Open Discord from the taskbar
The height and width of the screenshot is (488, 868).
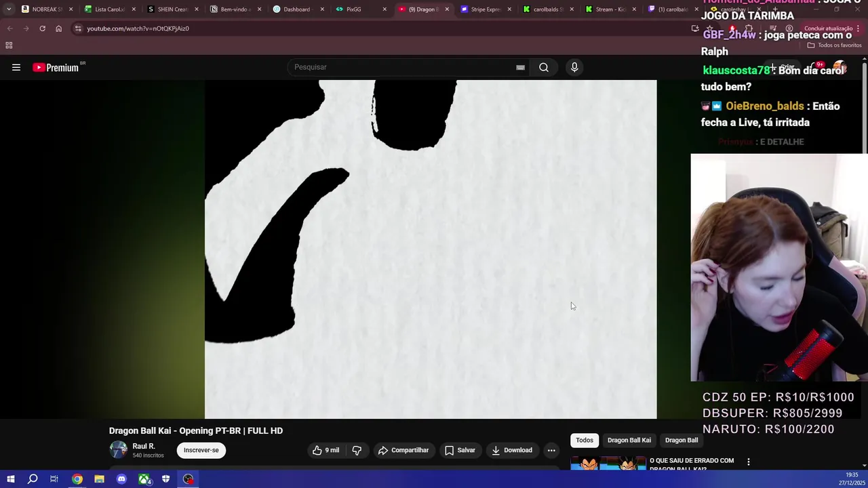coord(121,479)
